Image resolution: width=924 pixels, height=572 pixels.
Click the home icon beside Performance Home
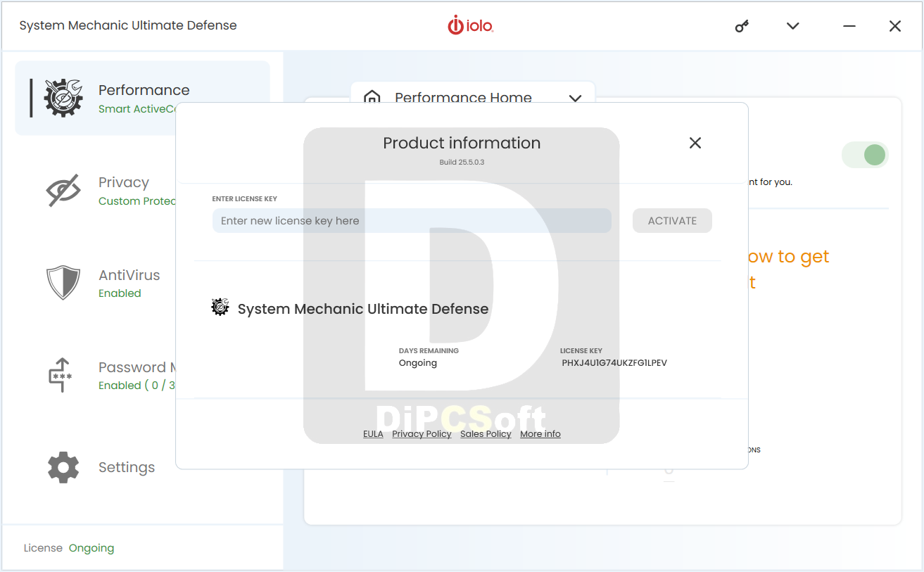point(372,97)
